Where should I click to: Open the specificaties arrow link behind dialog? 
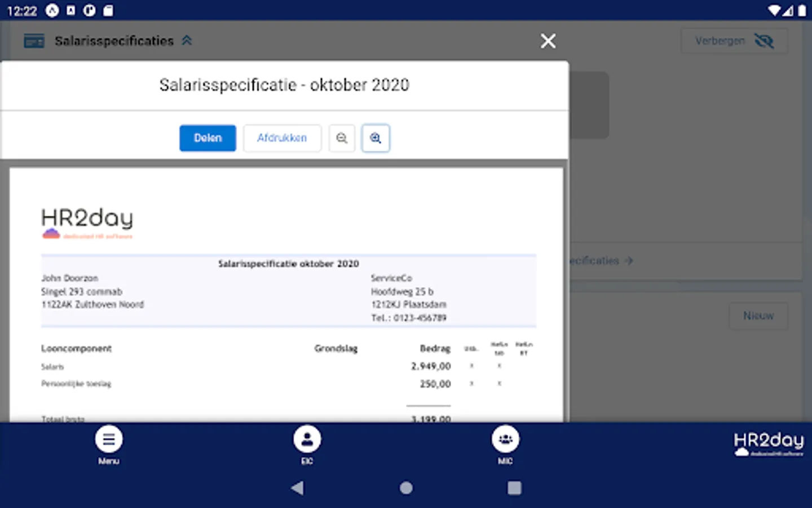pyautogui.click(x=601, y=261)
